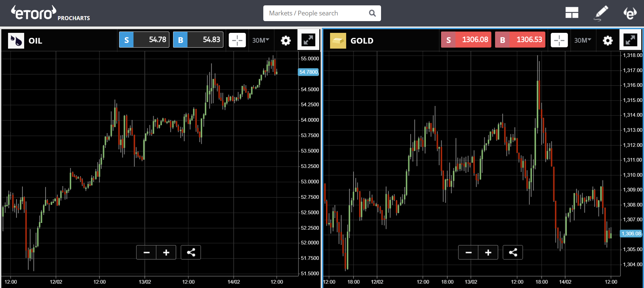
Task: Open the chart layout grid selector
Action: (572, 13)
